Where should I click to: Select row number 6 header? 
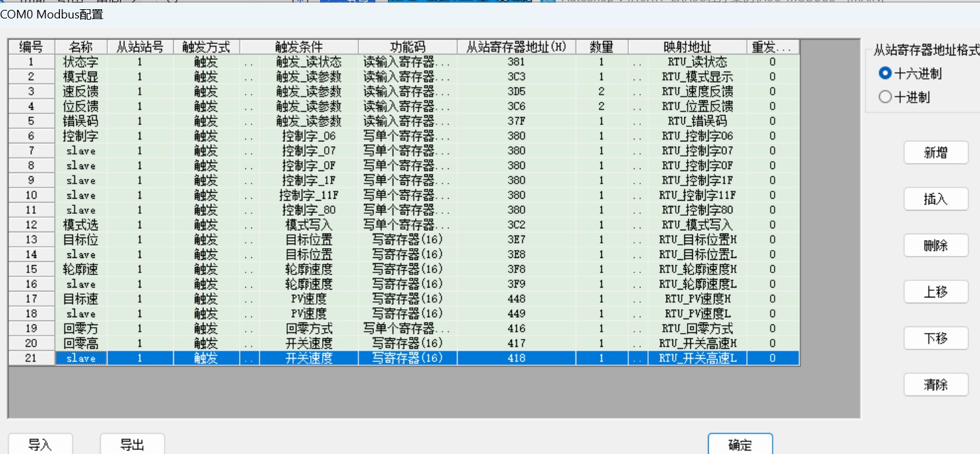point(32,136)
